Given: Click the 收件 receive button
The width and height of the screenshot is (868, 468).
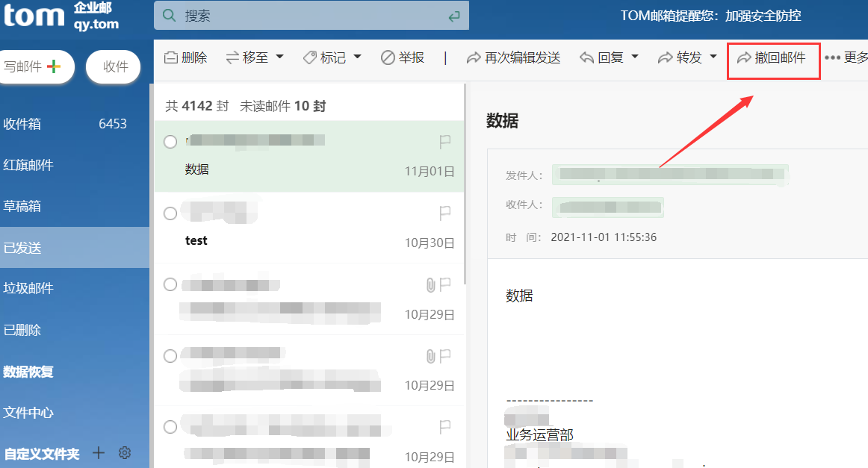Looking at the screenshot, I should pos(114,67).
